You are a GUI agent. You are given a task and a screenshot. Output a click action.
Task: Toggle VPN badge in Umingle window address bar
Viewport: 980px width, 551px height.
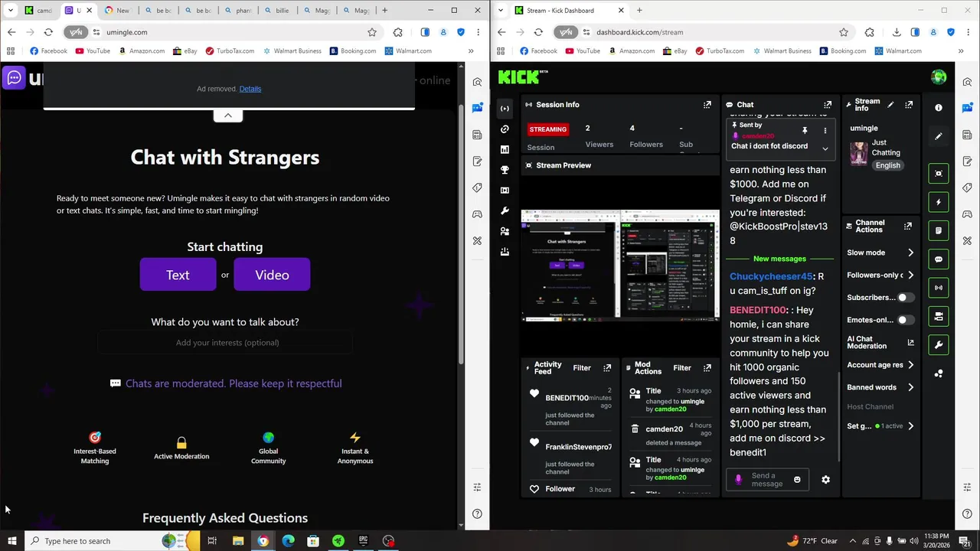click(76, 32)
